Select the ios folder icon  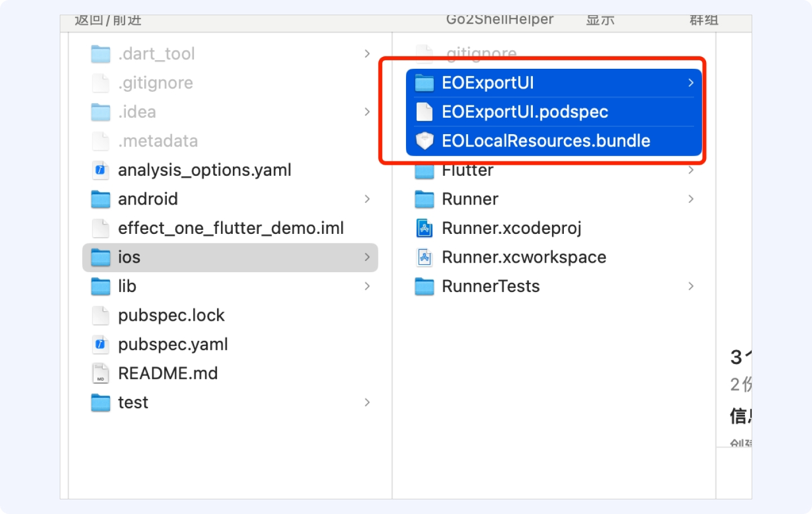101,258
